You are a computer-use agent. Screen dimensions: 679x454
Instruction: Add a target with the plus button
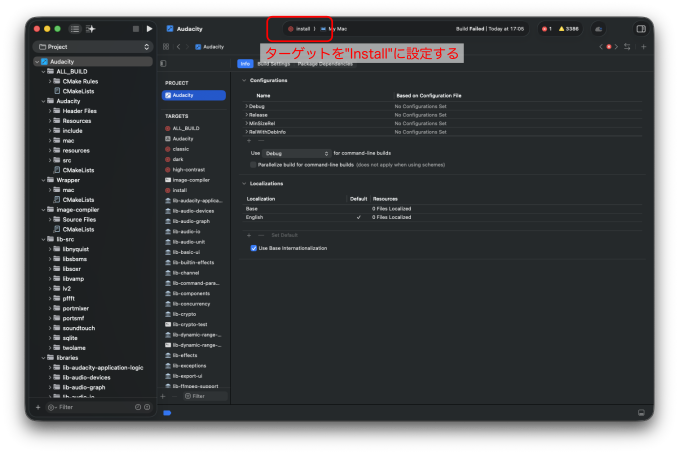[x=163, y=396]
